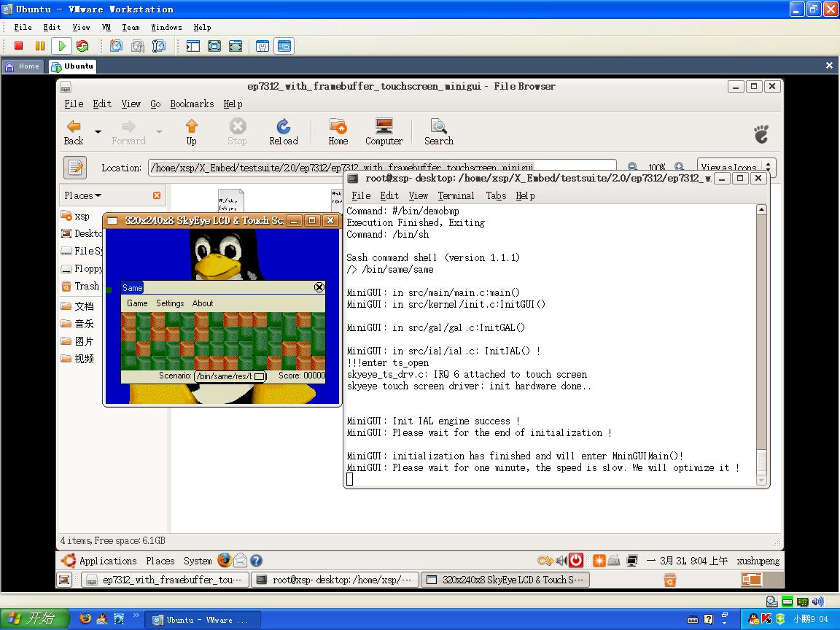The height and width of the screenshot is (630, 840).
Task: Click the red power icon in GNOME panel
Action: [576, 560]
